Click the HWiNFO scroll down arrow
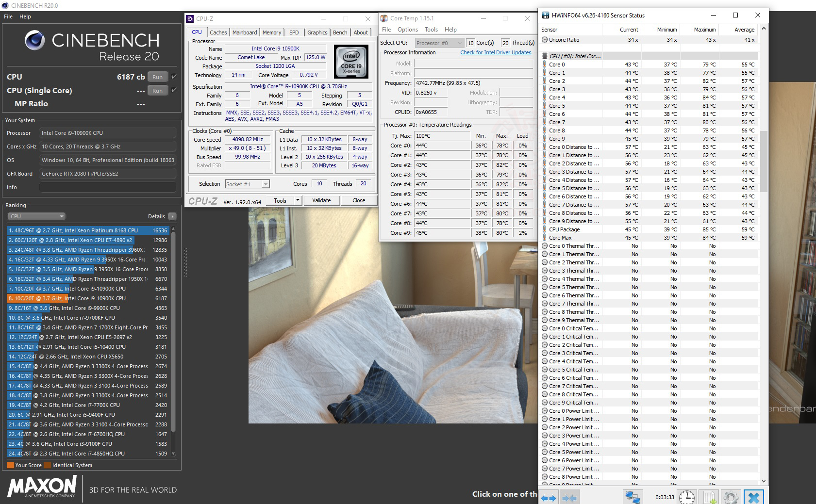 [764, 481]
